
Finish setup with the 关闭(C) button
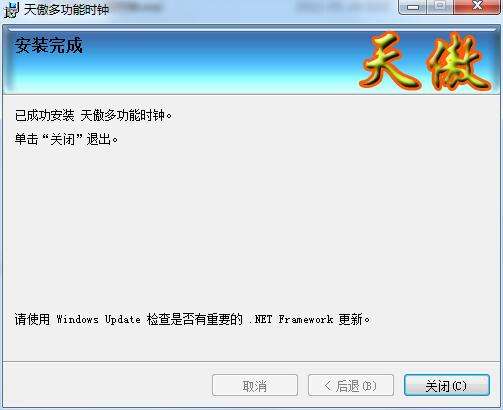[447, 385]
